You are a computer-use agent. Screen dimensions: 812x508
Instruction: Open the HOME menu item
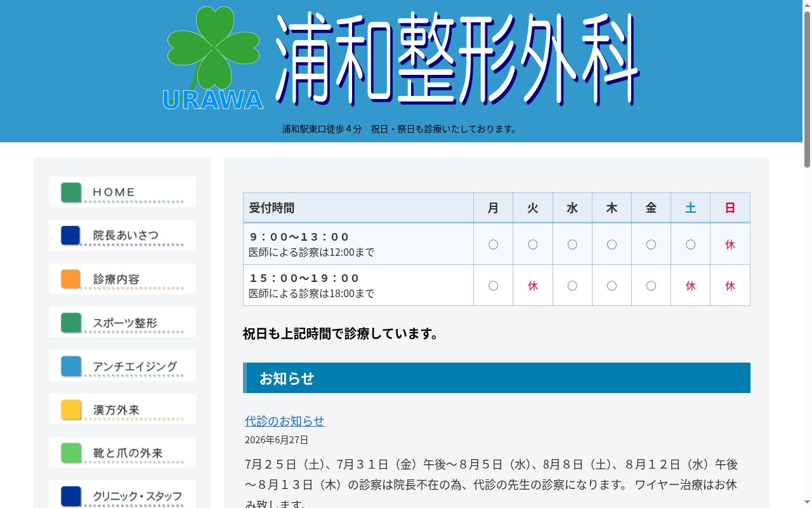(x=122, y=192)
